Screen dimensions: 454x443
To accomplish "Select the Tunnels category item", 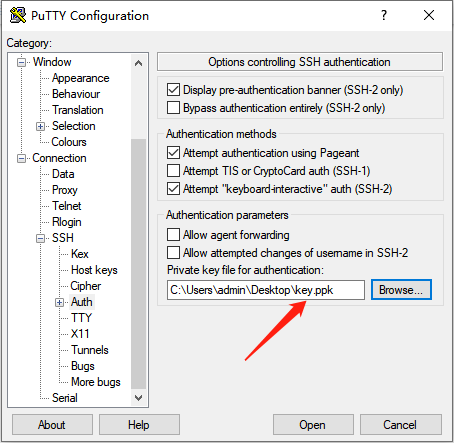I will pyautogui.click(x=90, y=350).
